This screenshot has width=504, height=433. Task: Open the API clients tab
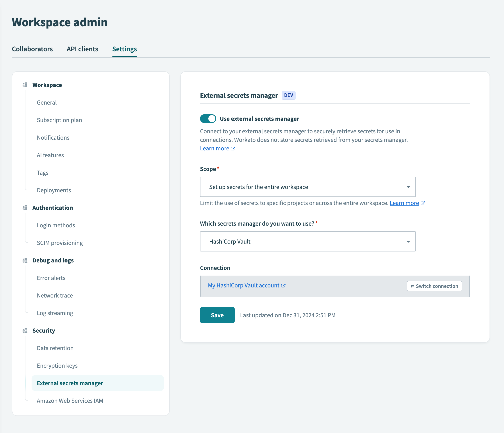coord(82,49)
